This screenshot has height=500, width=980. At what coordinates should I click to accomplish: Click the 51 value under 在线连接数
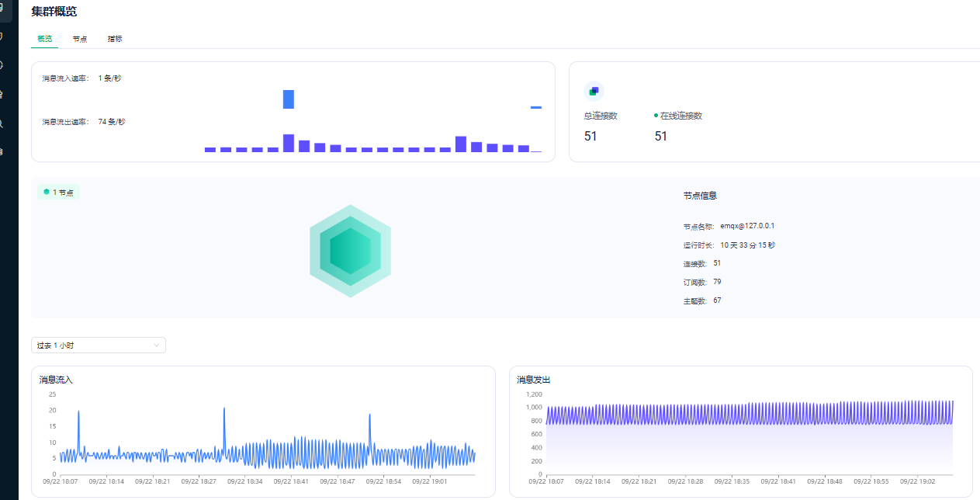(x=661, y=137)
